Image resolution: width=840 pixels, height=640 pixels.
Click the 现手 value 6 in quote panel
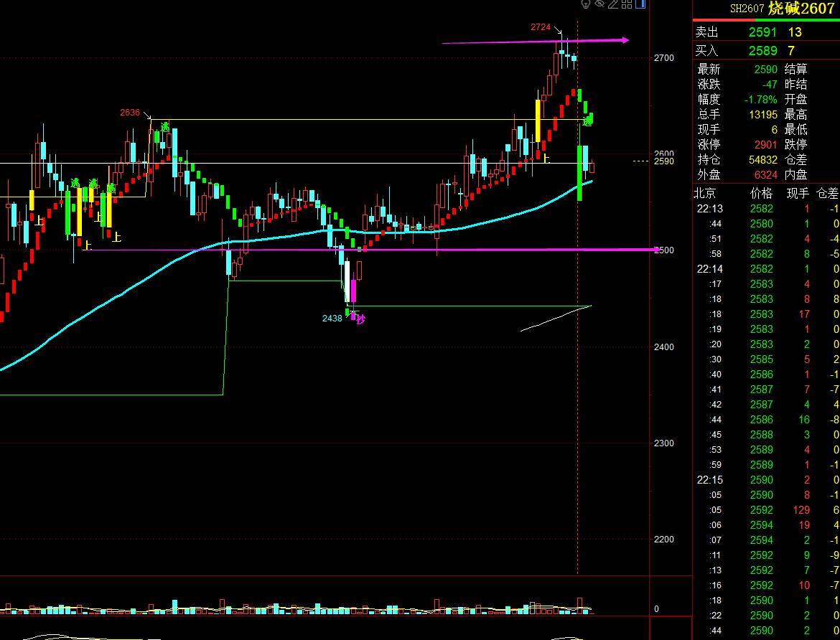[774, 130]
